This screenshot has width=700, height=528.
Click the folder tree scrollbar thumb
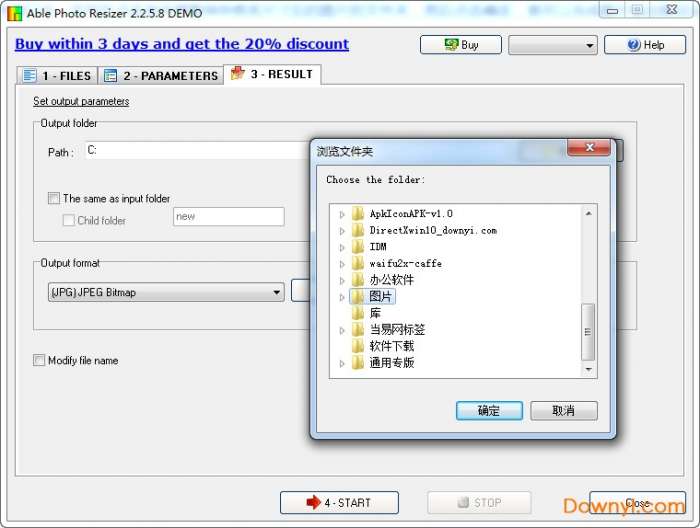pos(588,332)
